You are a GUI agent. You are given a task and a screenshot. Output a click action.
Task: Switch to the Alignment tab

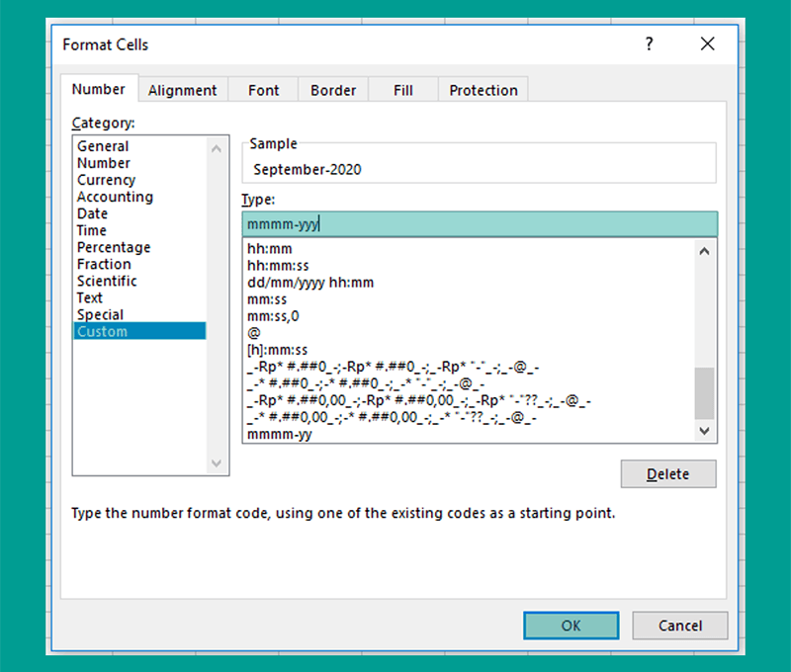pos(183,90)
